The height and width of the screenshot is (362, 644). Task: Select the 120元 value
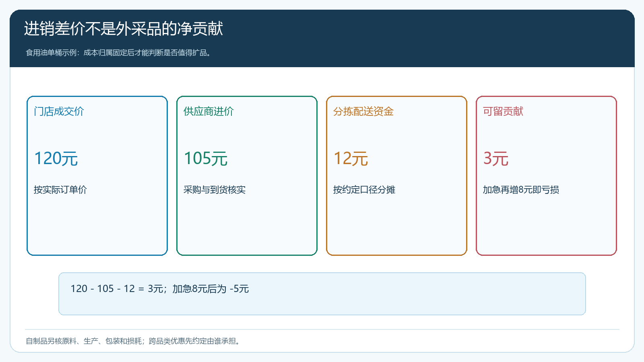pos(56,158)
